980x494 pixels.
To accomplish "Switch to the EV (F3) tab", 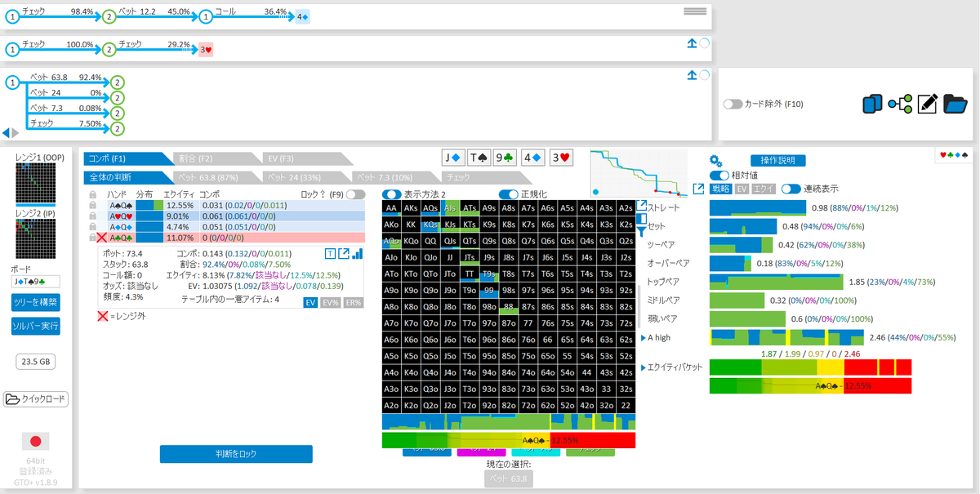I will 308,158.
